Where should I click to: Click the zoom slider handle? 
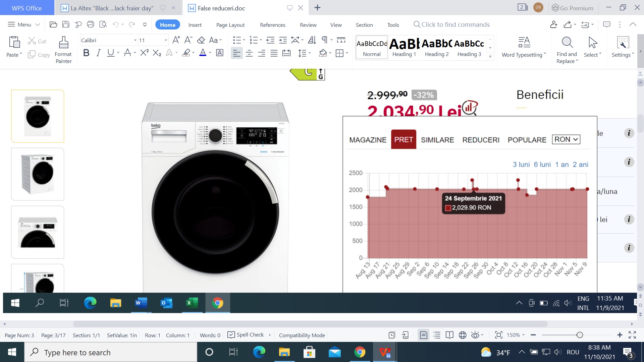[x=580, y=335]
